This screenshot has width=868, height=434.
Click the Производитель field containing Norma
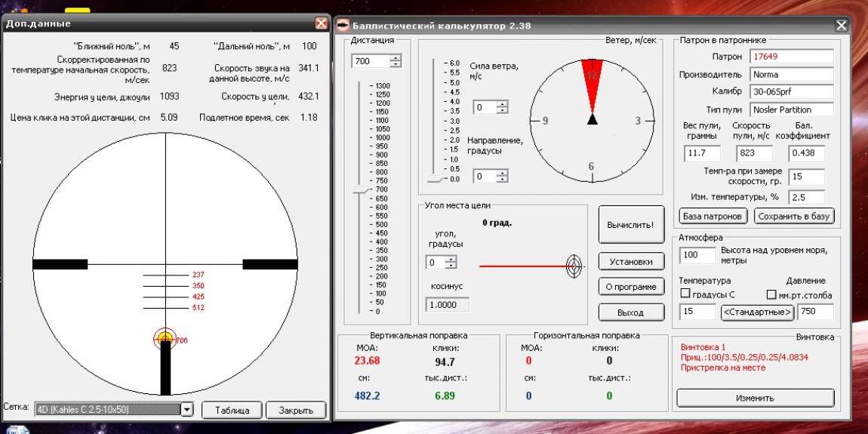[791, 74]
